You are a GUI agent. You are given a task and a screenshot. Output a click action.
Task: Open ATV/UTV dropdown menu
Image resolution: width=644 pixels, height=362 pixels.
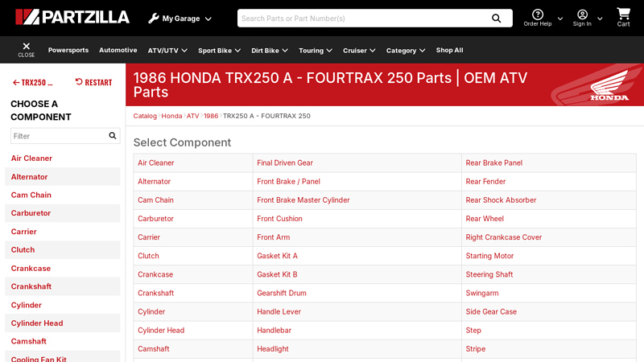point(167,51)
